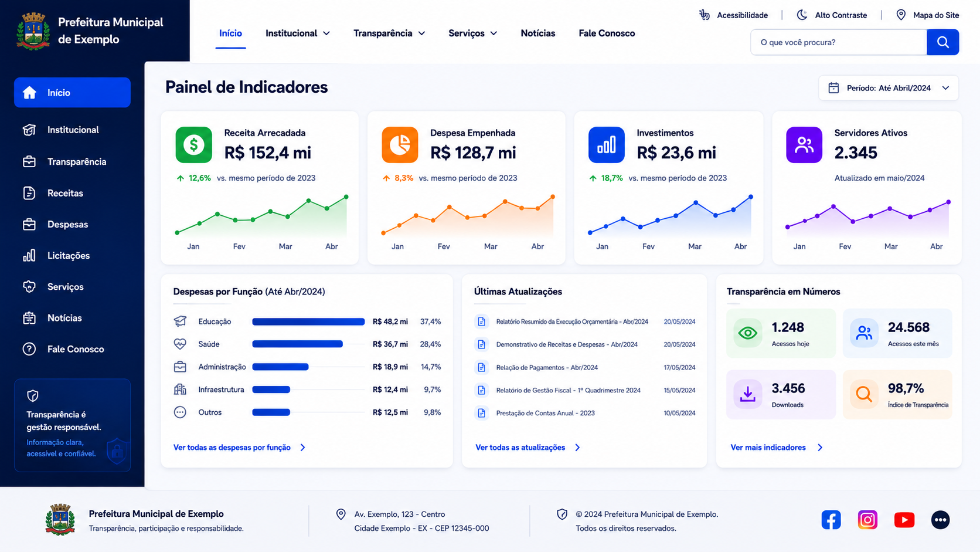
Task: Click the orange pie Despesa Empenhada icon
Action: [x=400, y=144]
